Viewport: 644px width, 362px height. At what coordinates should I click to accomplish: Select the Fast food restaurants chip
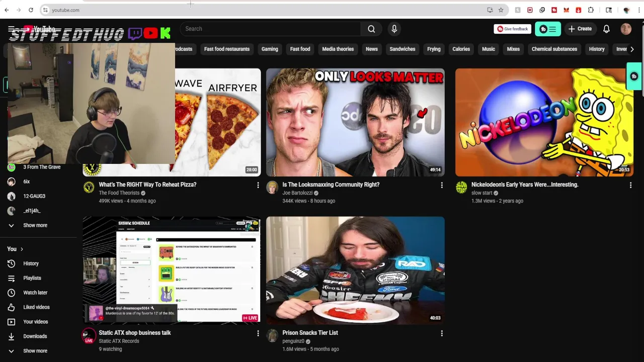tap(227, 49)
